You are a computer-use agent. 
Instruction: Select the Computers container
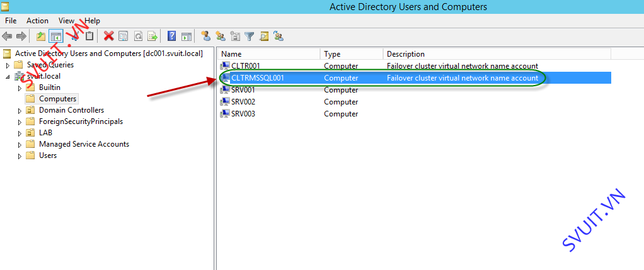point(57,99)
